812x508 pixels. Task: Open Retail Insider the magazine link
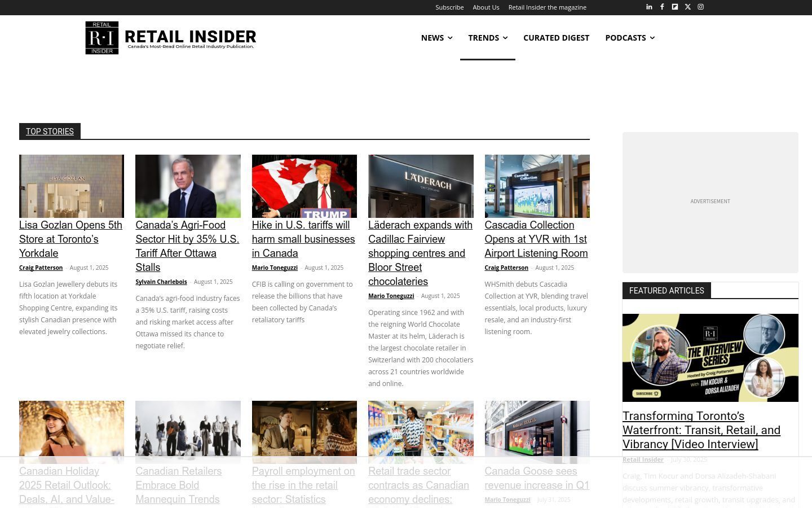click(x=548, y=7)
